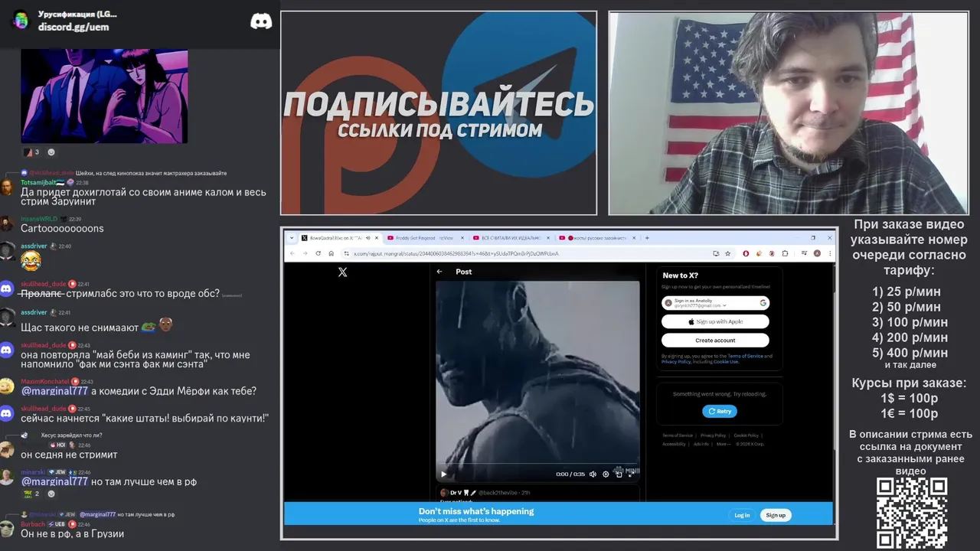Screen dimensions: 980x551
Task: Click the webcam video feed
Action: coord(789,112)
